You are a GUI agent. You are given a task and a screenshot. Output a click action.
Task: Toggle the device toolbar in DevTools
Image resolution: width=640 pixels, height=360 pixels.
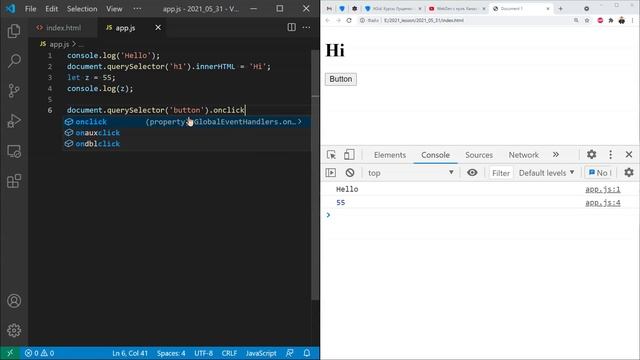349,155
